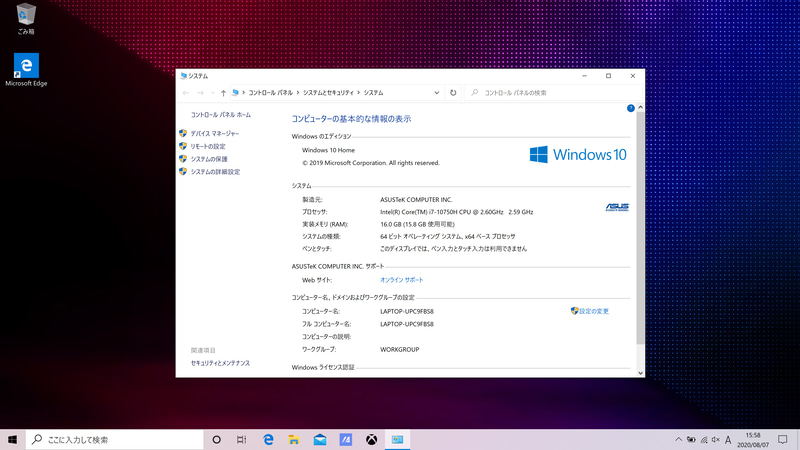Open the clock showing 15:58
Image resolution: width=800 pixels, height=450 pixels.
pos(753,439)
